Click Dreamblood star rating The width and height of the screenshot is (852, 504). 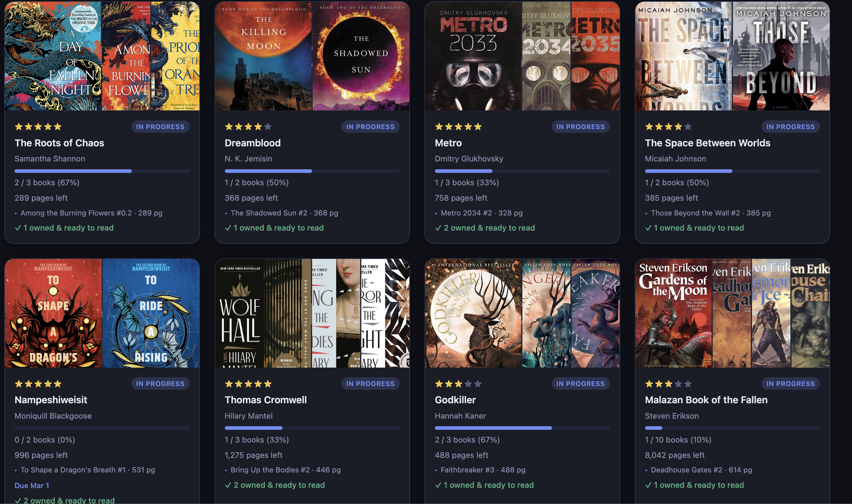pyautogui.click(x=248, y=127)
